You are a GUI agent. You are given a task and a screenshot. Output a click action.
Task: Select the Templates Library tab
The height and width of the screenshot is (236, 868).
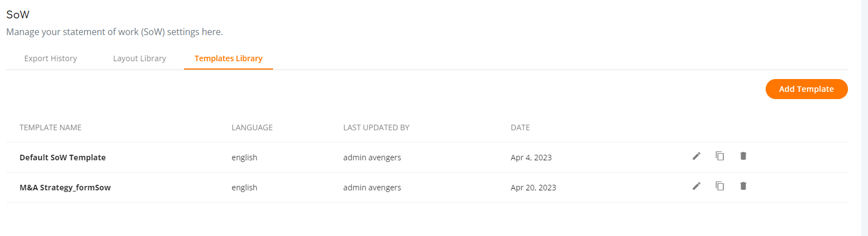(x=229, y=58)
